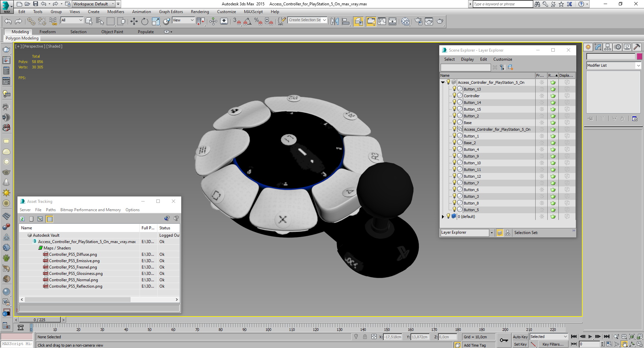Open the Modify panel tab
Viewport: 644px width, 348px height.
coord(598,47)
